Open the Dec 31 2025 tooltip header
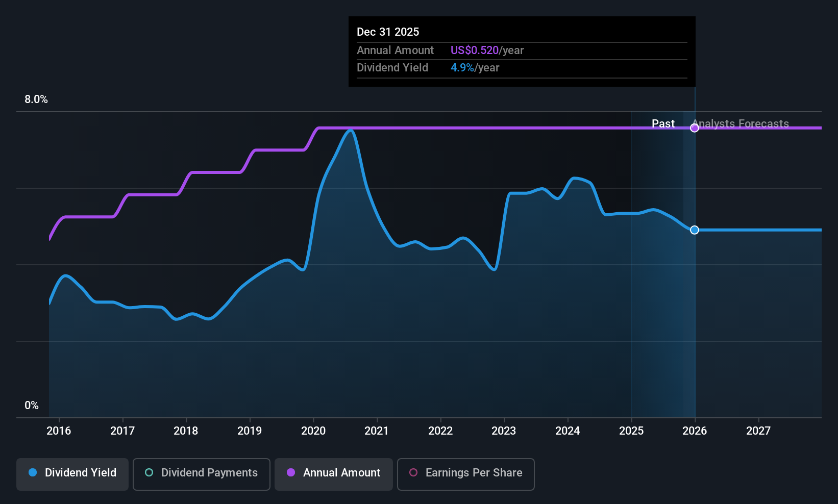 pos(388,32)
